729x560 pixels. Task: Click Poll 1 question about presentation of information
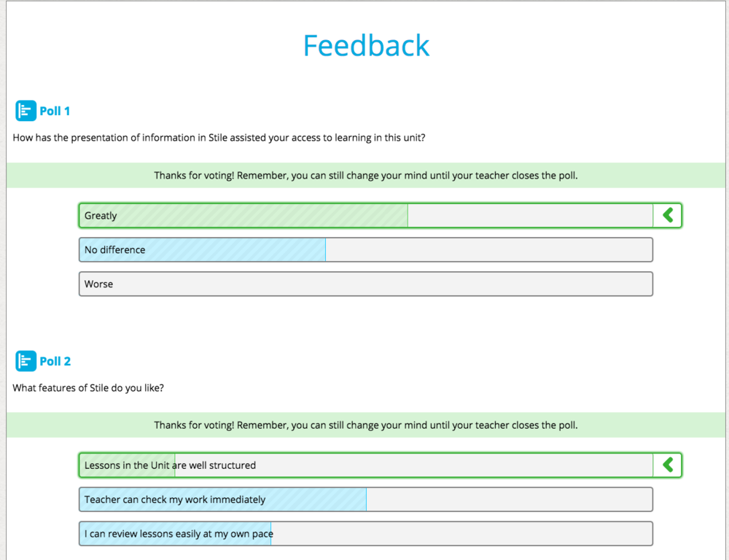click(x=219, y=138)
